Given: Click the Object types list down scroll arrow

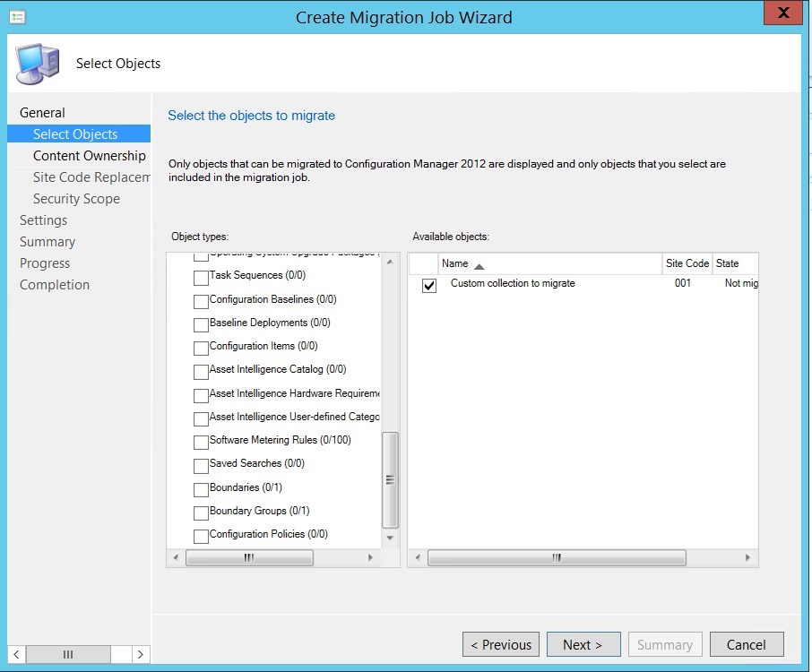Looking at the screenshot, I should (389, 538).
